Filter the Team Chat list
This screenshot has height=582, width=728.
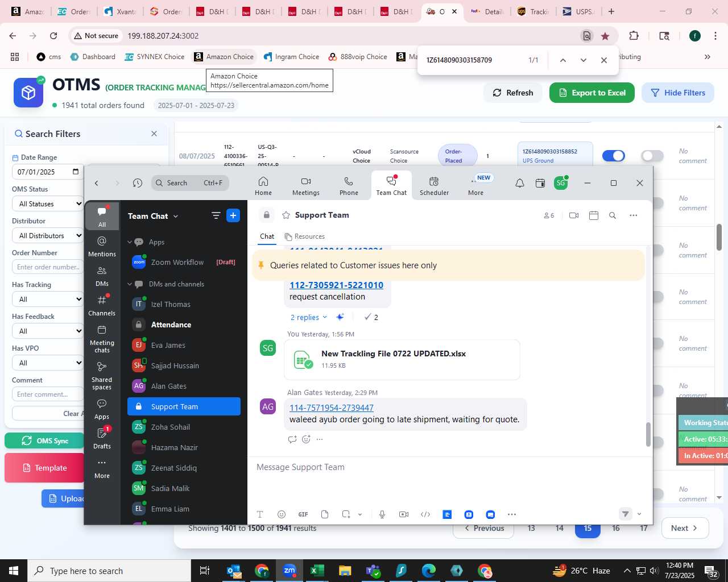click(216, 215)
